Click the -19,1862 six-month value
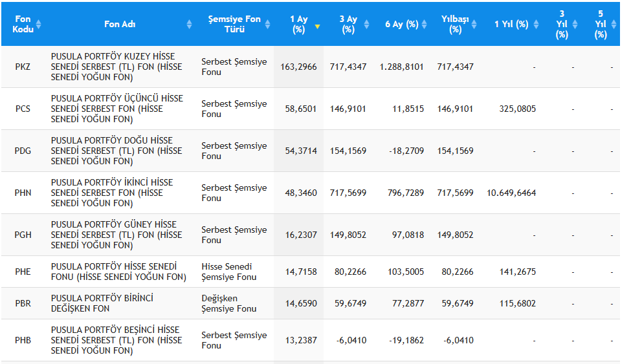This screenshot has width=631, height=364. (x=406, y=340)
